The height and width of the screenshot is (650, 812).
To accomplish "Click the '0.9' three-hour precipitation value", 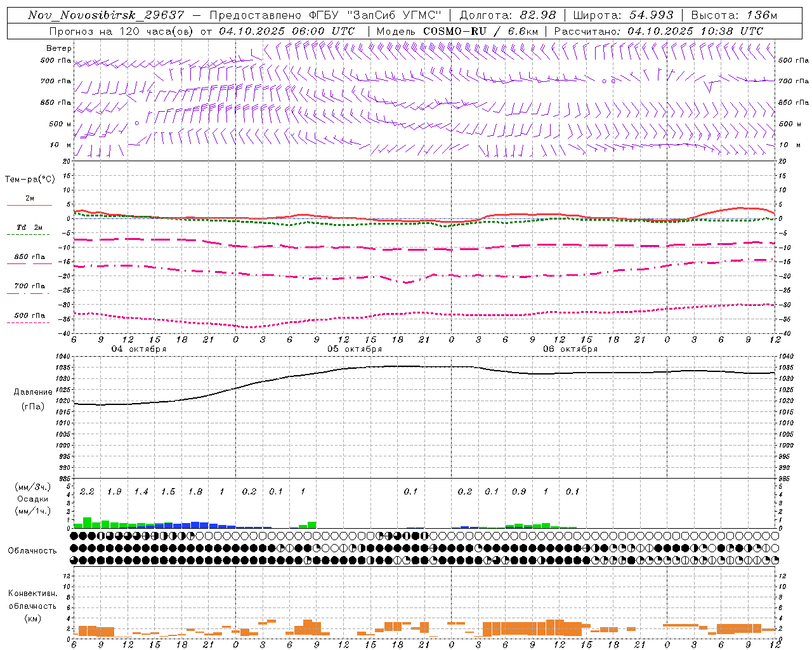I will (519, 492).
